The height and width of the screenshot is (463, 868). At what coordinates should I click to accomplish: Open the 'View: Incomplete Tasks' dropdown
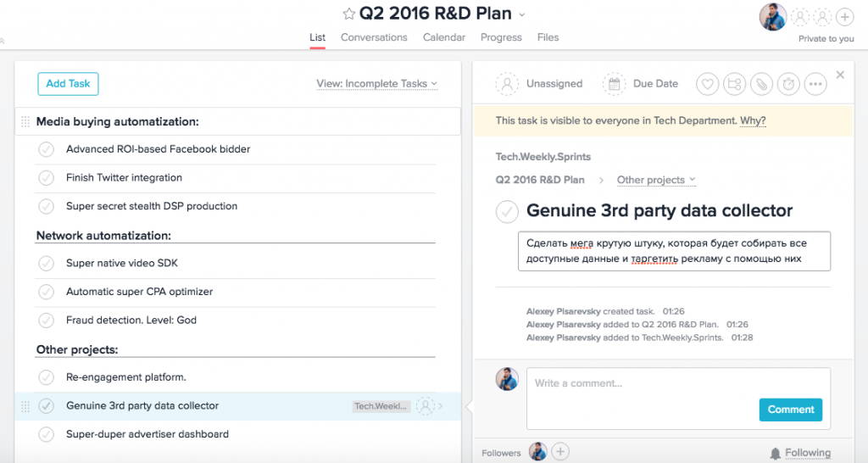pyautogui.click(x=377, y=84)
